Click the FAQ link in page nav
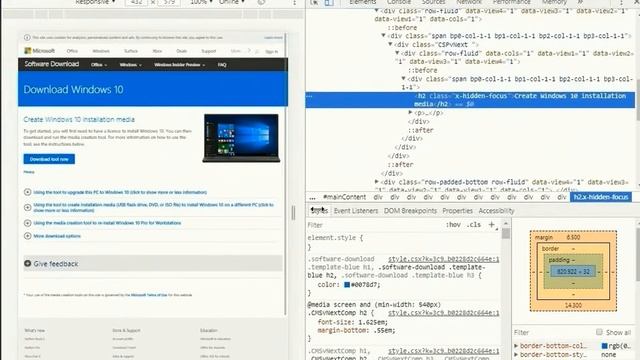The width and height of the screenshot is (640, 360). pyautogui.click(x=222, y=65)
